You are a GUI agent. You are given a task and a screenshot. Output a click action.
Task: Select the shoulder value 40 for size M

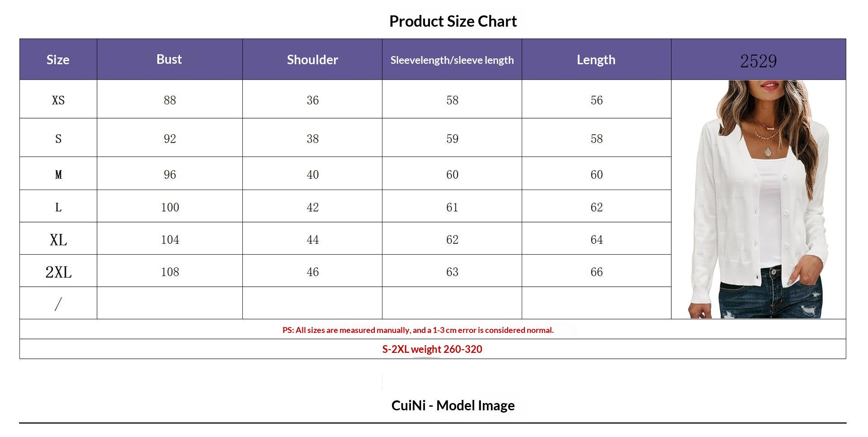click(312, 175)
